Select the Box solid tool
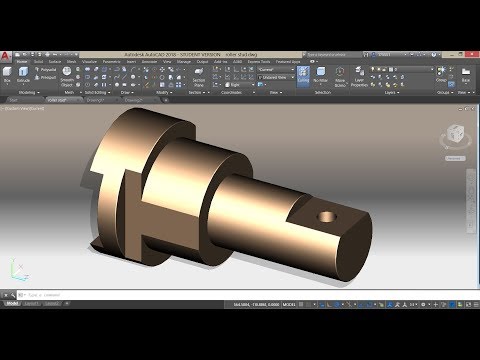This screenshot has width=480, height=360. click(7, 74)
